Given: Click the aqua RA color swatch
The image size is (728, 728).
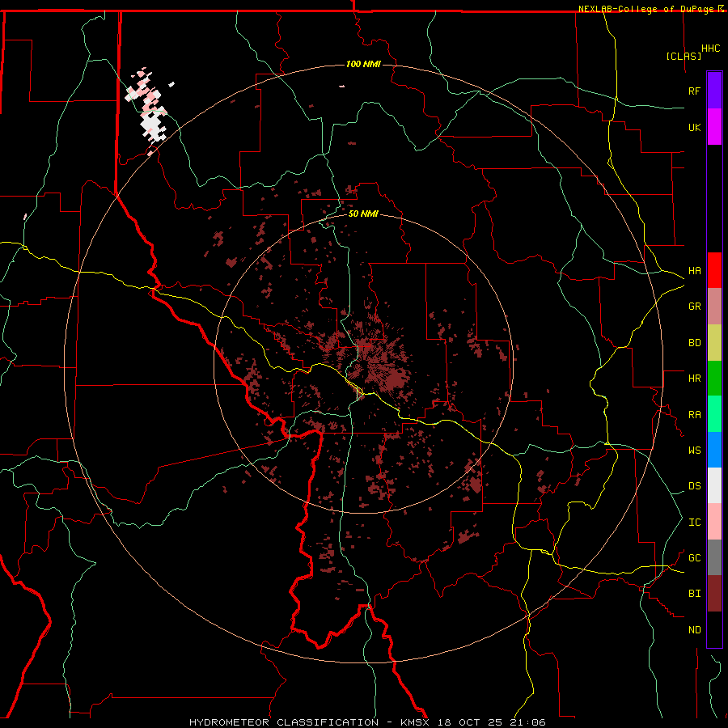Looking at the screenshot, I should tap(714, 414).
